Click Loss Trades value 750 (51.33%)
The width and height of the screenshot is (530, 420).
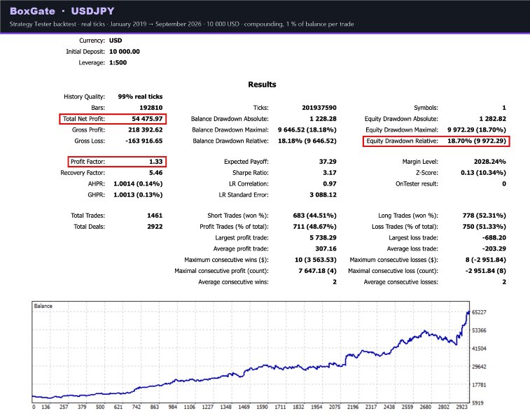tap(484, 227)
